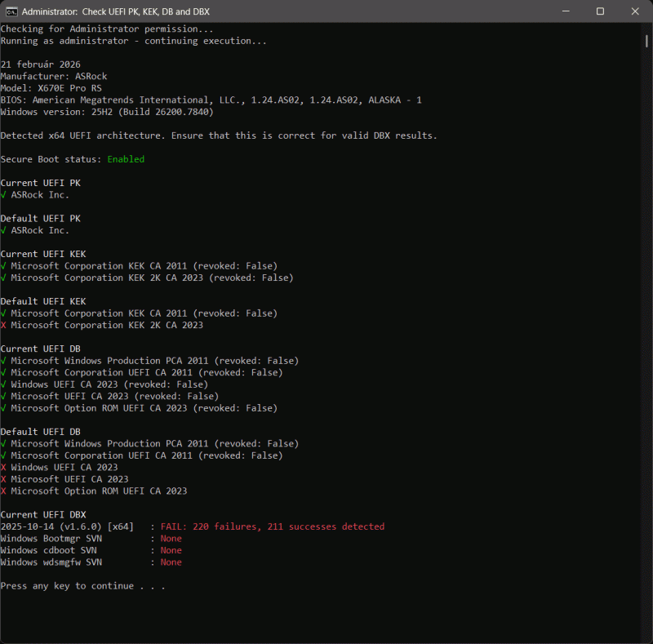Click 'Windows version: 25H2 (Build 26200.7840)'
The height and width of the screenshot is (644, 653).
[107, 112]
